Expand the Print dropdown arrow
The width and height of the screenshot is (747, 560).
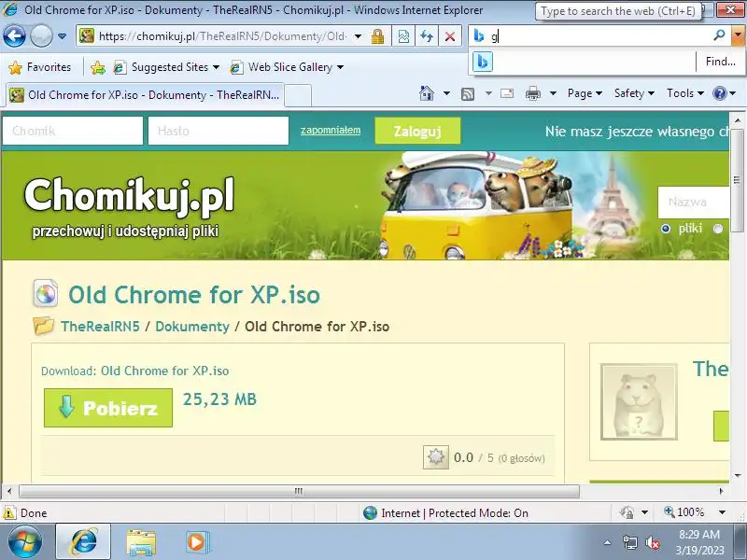click(553, 93)
